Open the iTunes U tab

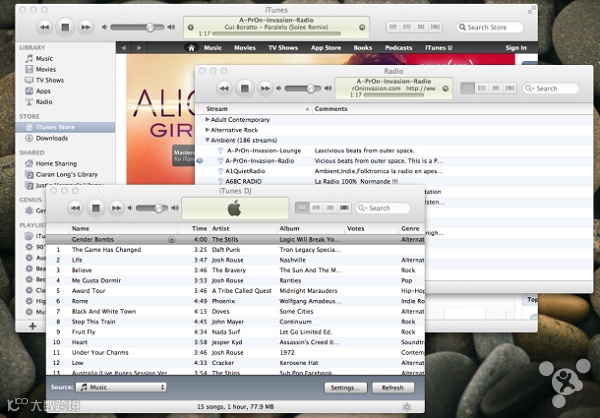click(439, 48)
